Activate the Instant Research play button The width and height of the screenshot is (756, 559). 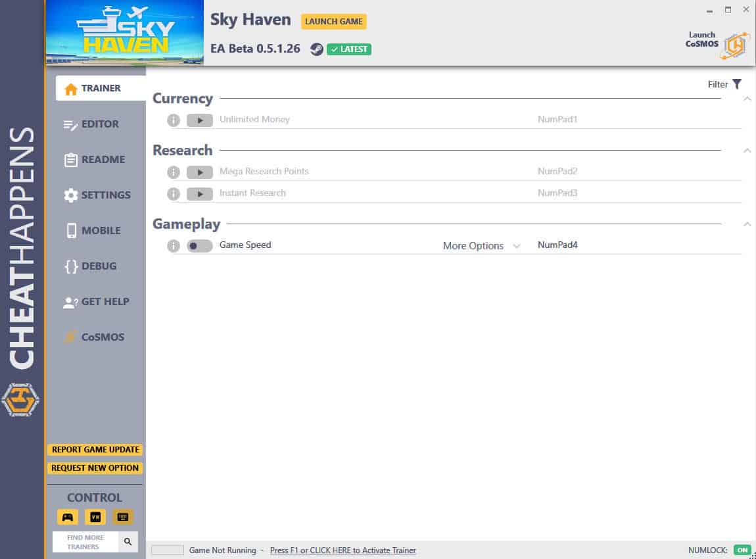pyautogui.click(x=200, y=194)
